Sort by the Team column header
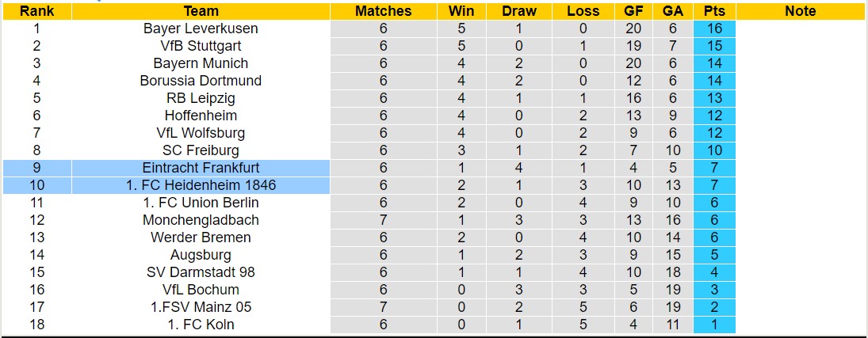This screenshot has width=868, height=338. (x=201, y=11)
